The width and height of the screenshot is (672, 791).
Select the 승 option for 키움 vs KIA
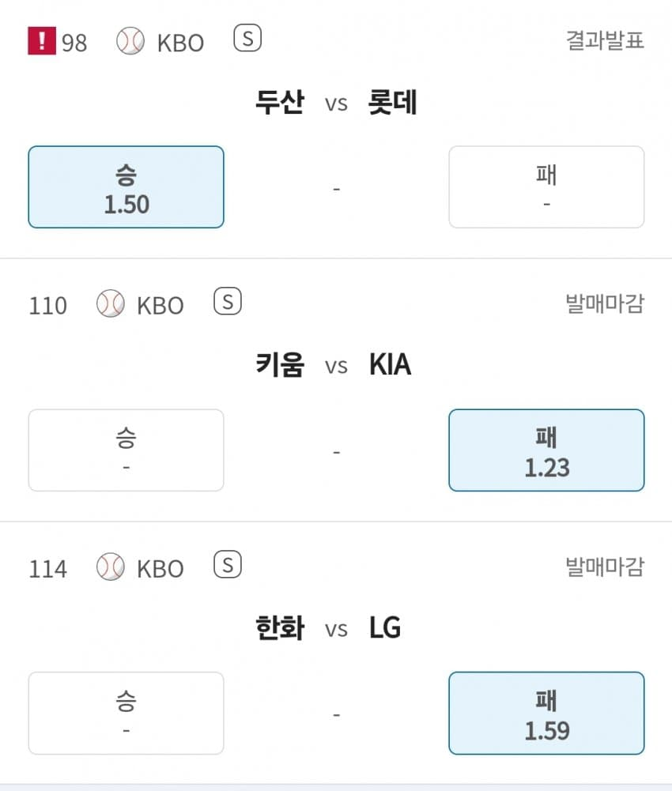pos(126,450)
